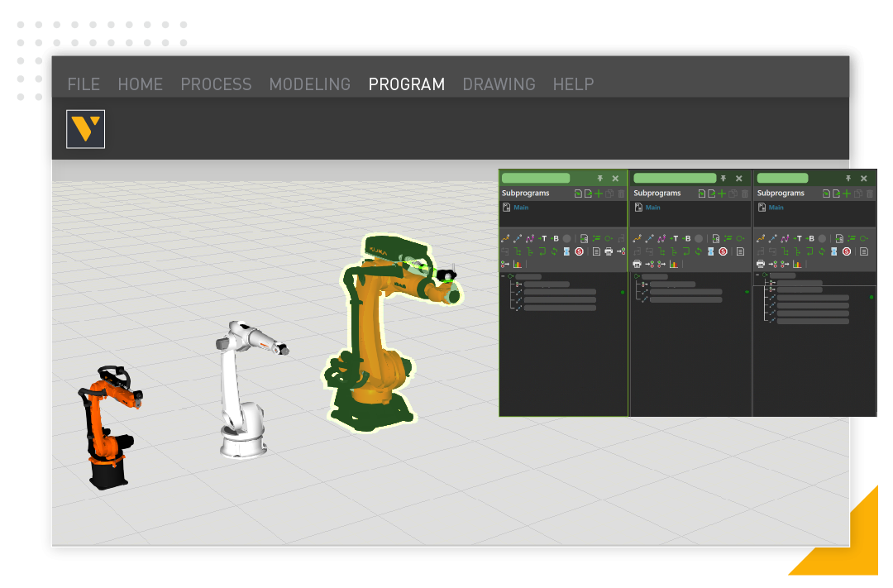Create a new subprogram with green plus icon
The height and width of the screenshot is (588, 893).
[x=598, y=193]
